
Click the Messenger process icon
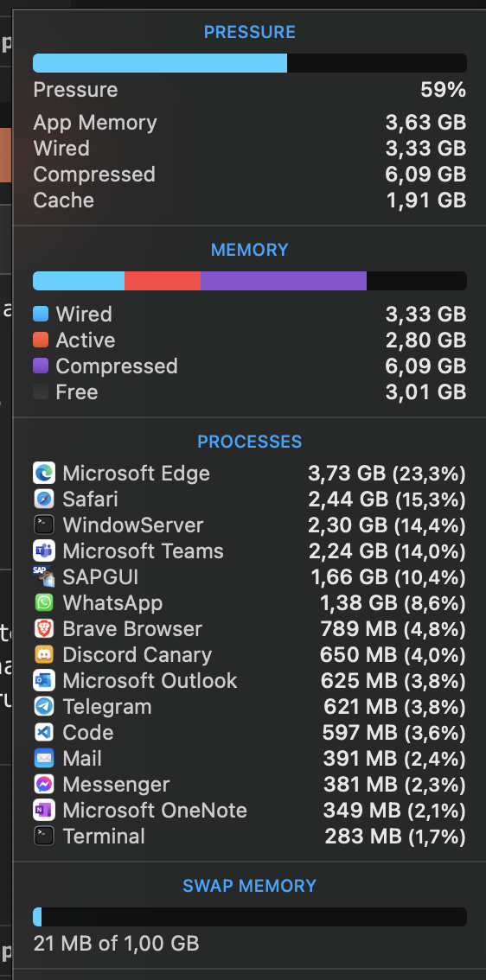pyautogui.click(x=44, y=784)
